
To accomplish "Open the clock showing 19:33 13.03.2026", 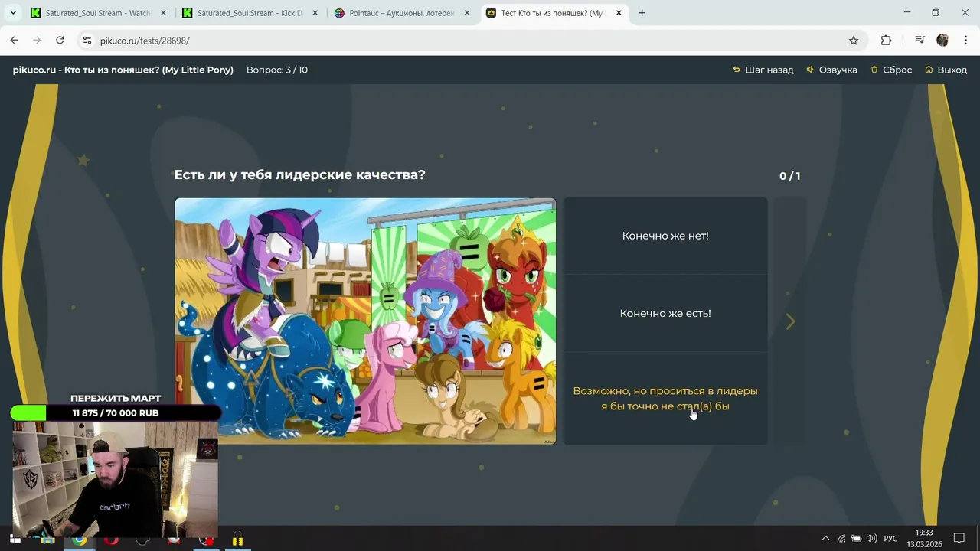I will (x=924, y=539).
